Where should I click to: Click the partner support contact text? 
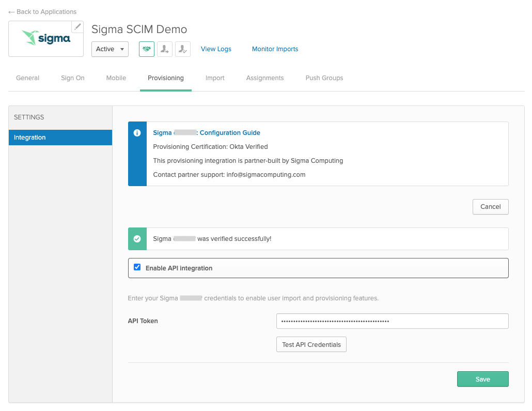(229, 175)
